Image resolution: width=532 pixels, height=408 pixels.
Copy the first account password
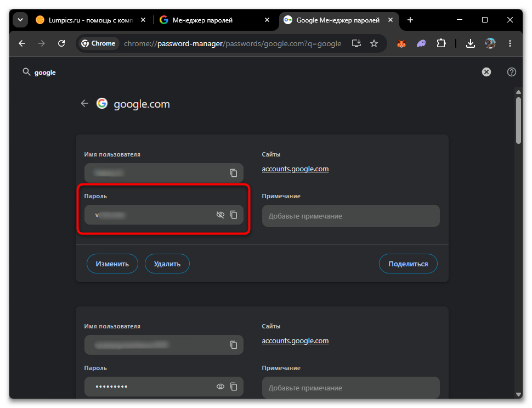point(234,215)
